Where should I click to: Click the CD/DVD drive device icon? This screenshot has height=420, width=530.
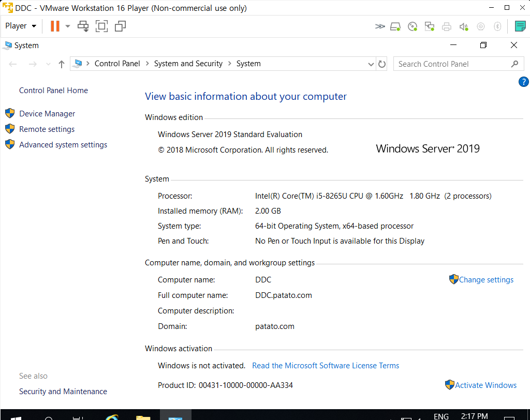coord(413,26)
